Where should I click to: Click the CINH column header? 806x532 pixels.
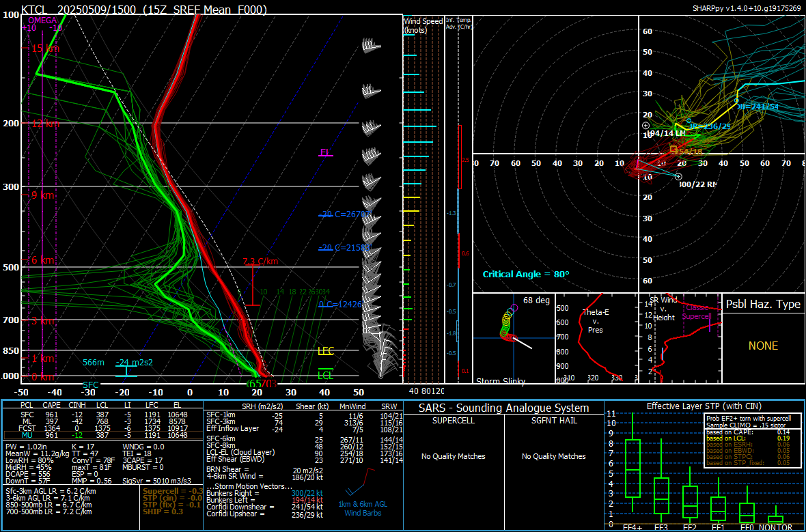tap(77, 406)
